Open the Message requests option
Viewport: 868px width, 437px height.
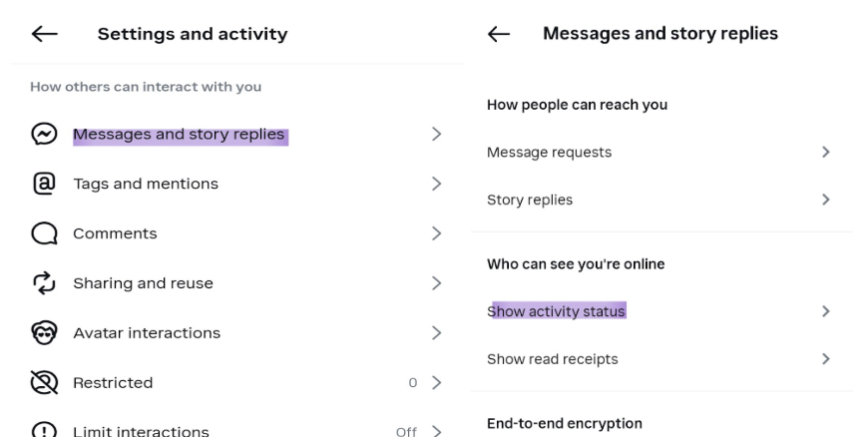tap(549, 152)
